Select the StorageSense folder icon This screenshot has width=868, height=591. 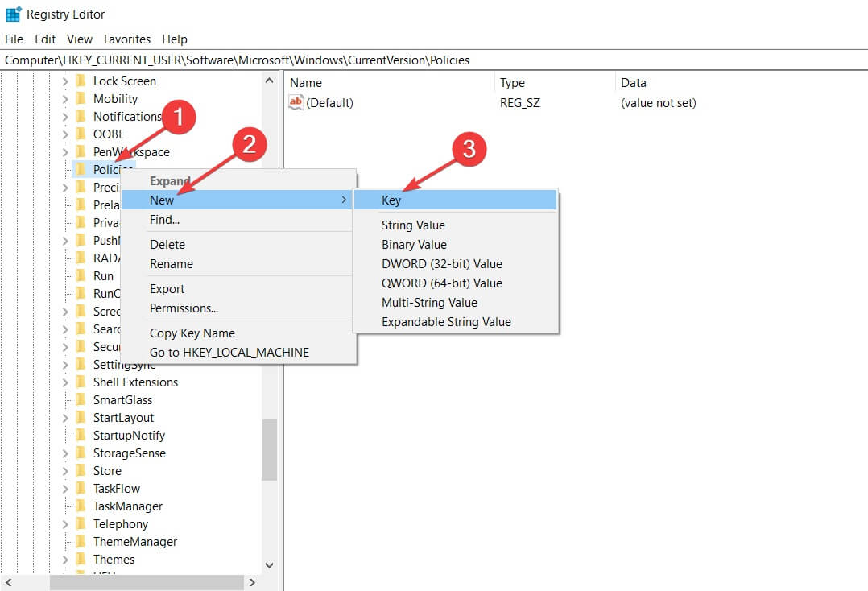point(81,453)
